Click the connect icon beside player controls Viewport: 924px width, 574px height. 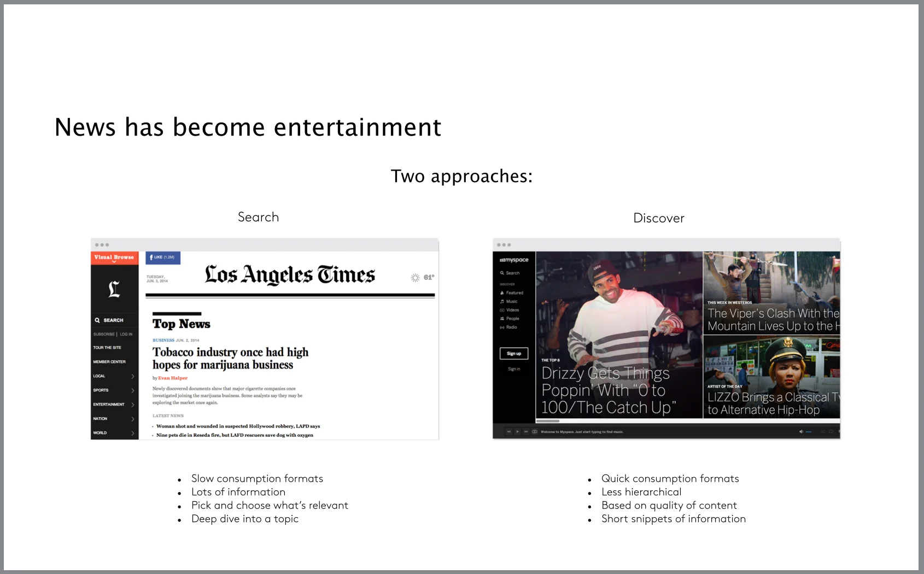(534, 432)
